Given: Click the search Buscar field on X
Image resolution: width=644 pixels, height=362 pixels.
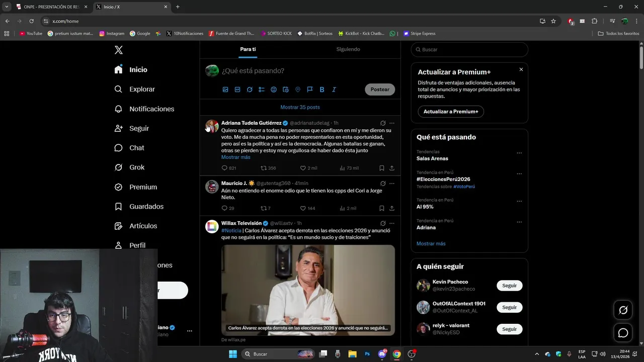Looking at the screenshot, I should tap(469, 50).
